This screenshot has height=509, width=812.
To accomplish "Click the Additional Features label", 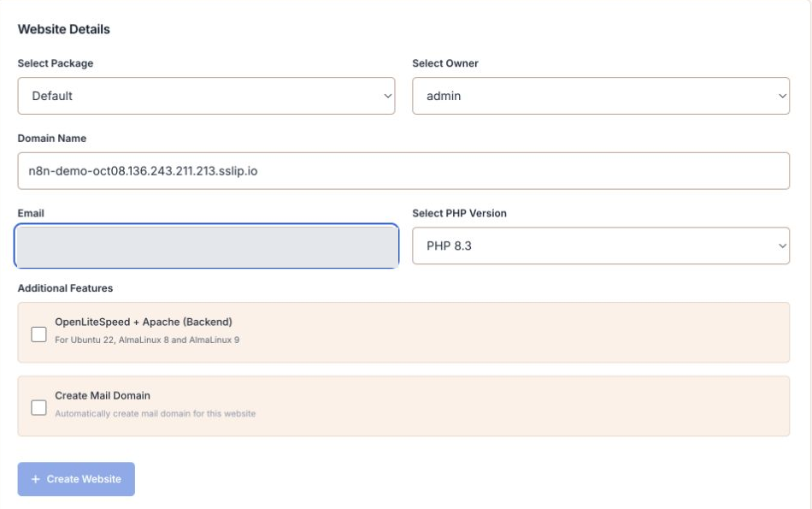I will pyautogui.click(x=65, y=288).
